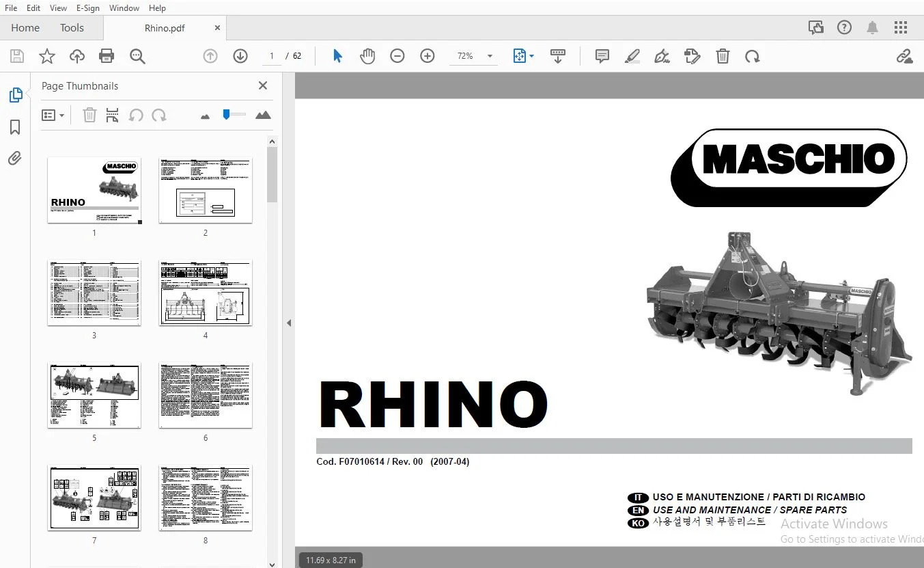Open the Help menu
Image resolution: width=924 pixels, height=568 pixels.
pos(157,8)
